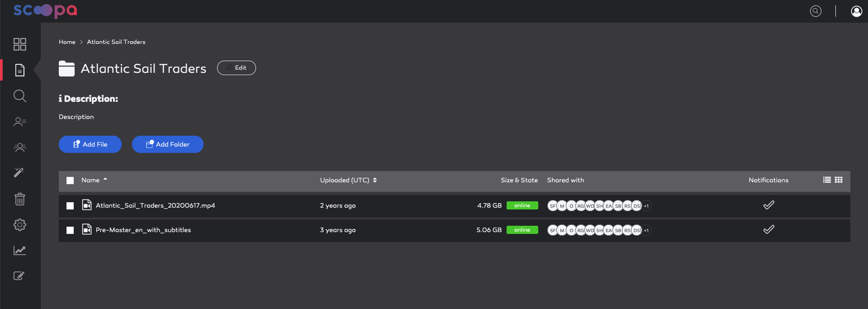The image size is (868, 309).
Task: Open the contacts list sidebar icon
Action: (20, 122)
